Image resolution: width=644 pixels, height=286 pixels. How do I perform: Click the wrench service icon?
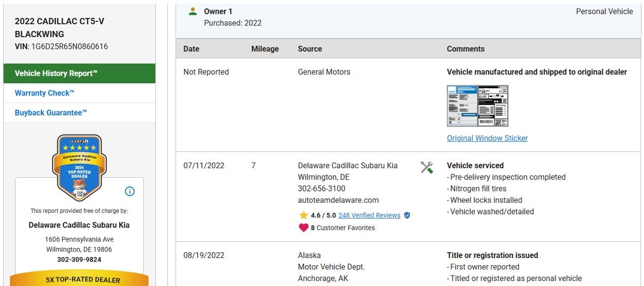(x=427, y=167)
